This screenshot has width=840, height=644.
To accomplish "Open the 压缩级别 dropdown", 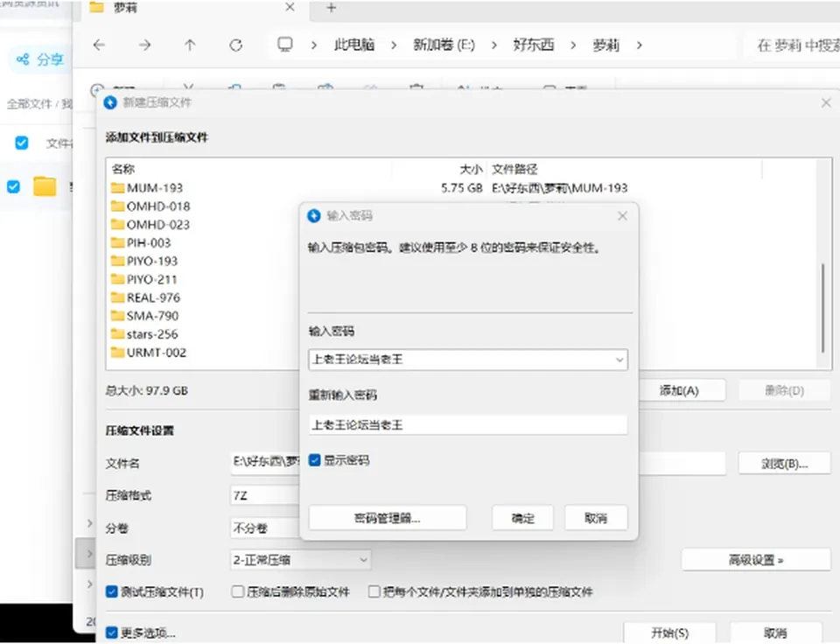I will pyautogui.click(x=300, y=560).
